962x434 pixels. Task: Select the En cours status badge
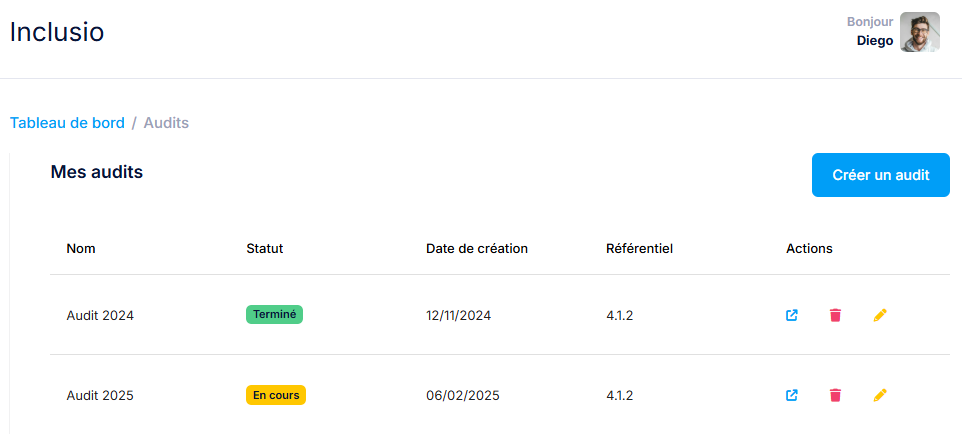tap(275, 395)
